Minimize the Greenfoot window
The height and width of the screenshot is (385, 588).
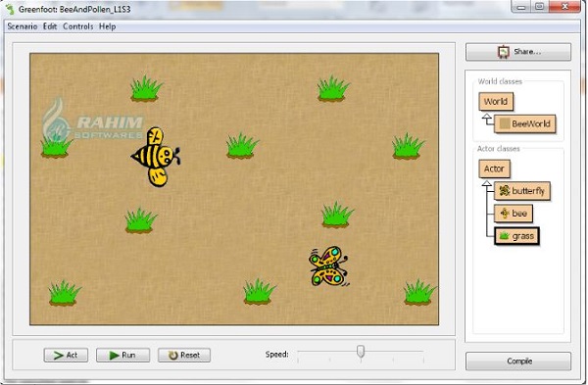tap(521, 7)
